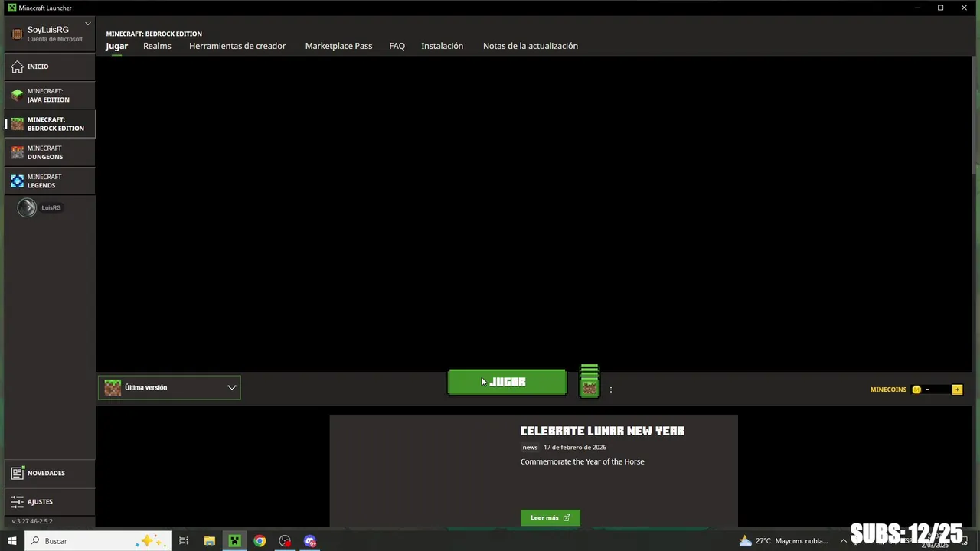Click the Celebrate Lunar New Year headline
980x551 pixels.
point(603,431)
